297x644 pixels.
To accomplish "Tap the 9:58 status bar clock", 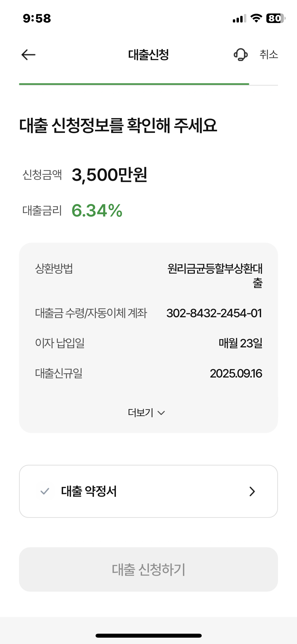I will (37, 19).
